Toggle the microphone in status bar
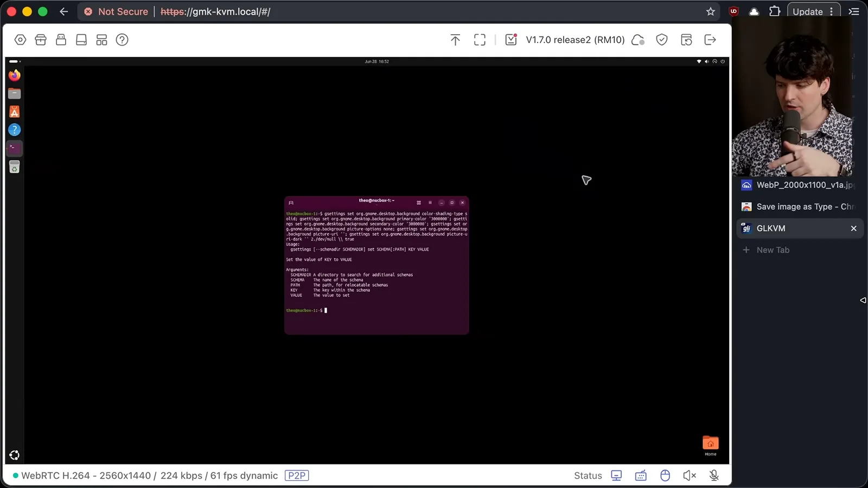Viewport: 868px width, 488px height. click(714, 476)
